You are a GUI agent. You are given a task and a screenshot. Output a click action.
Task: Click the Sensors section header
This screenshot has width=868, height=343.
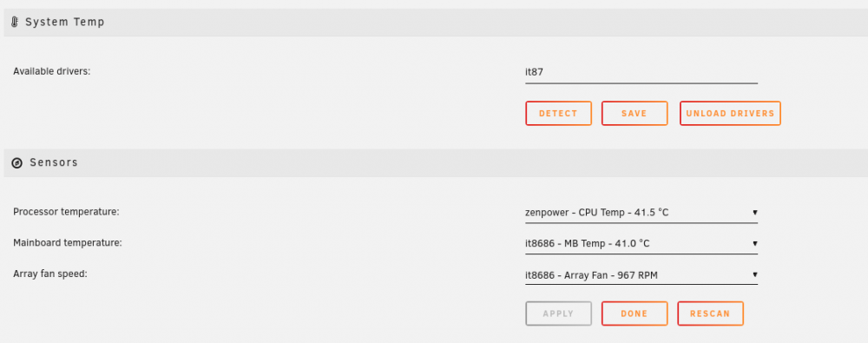[436, 163]
